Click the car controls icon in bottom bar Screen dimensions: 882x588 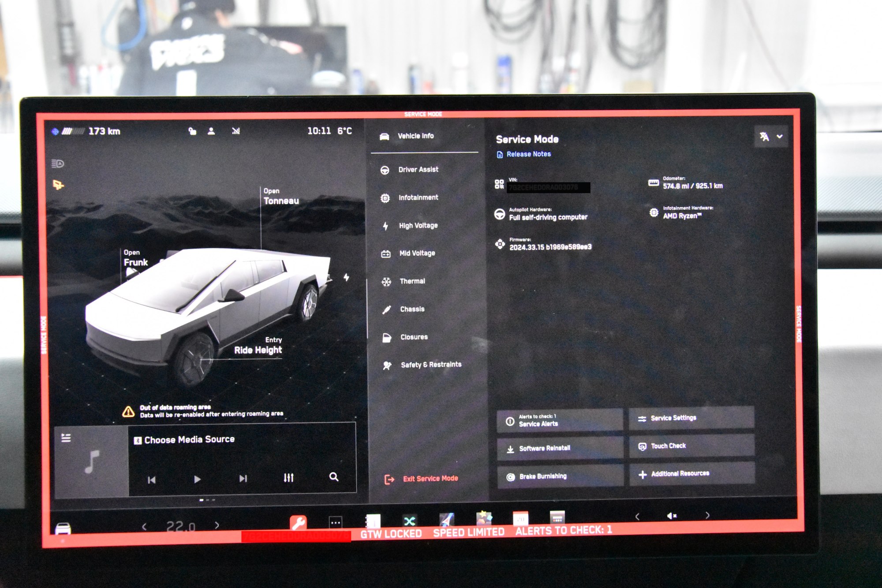coord(63,528)
